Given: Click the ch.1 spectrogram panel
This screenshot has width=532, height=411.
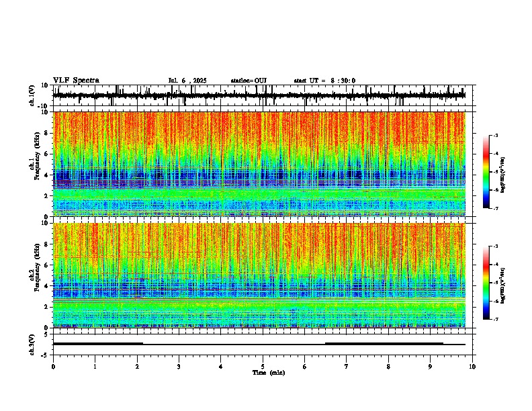Looking at the screenshot, I should 259,164.
